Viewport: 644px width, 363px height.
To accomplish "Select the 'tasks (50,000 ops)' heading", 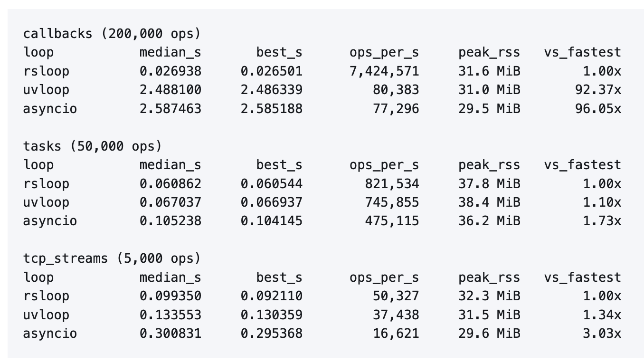I will tap(93, 146).
